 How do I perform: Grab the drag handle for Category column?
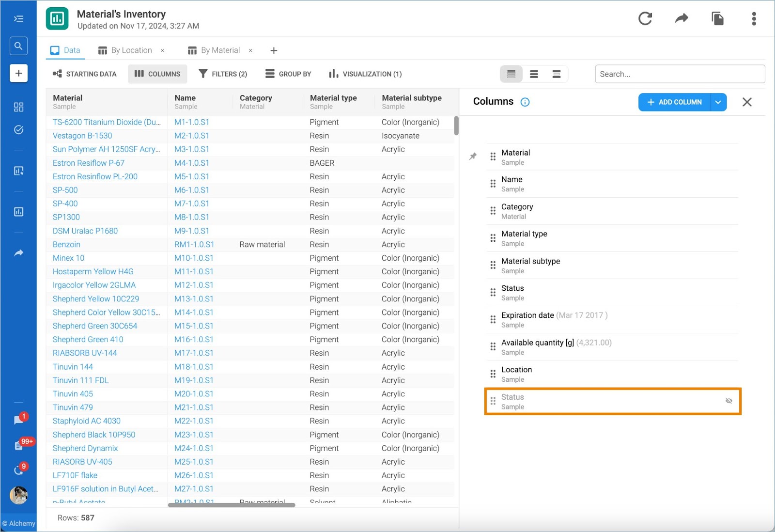point(493,211)
